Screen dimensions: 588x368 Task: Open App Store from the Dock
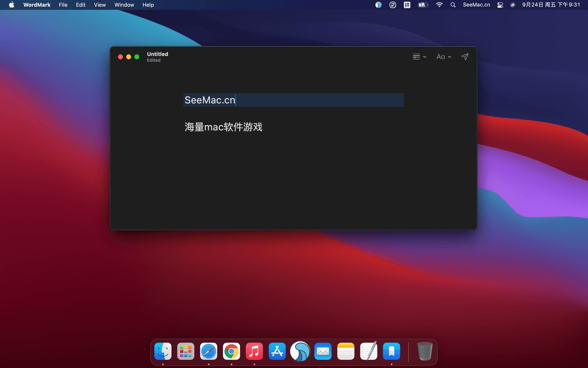pos(277,351)
